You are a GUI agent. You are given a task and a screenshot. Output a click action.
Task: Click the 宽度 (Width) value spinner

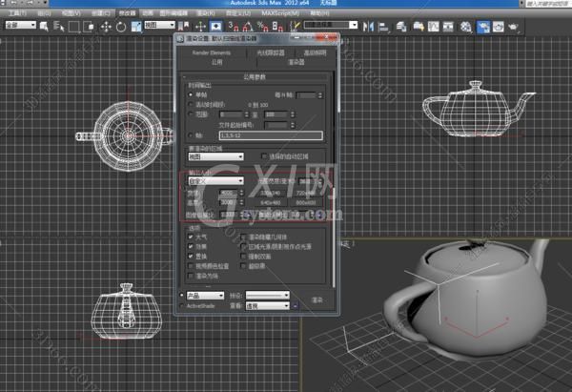pos(241,192)
